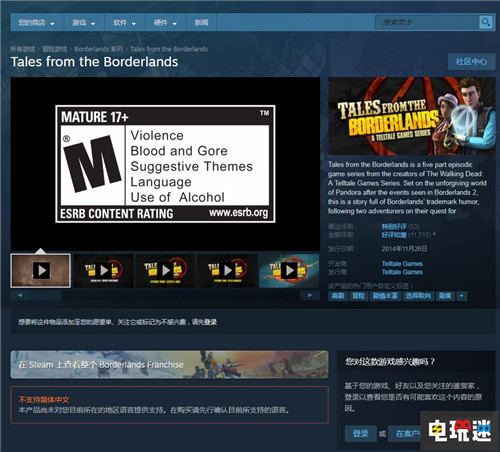Click the magnifier search icon
The image size is (500, 452).
pyautogui.click(x=486, y=23)
